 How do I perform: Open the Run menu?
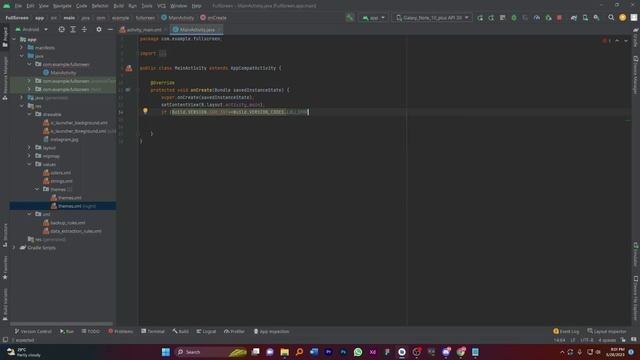coord(133,6)
